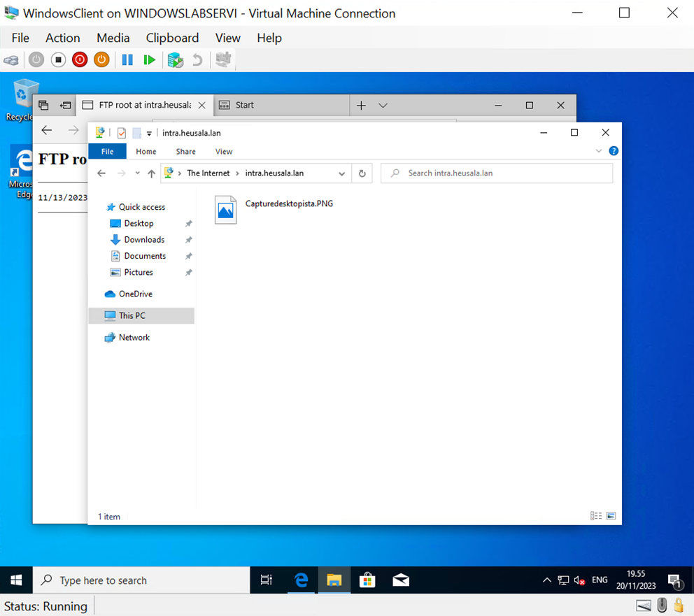Viewport: 694px width, 616px height.
Task: Click the Ctrl+Alt+Delete icon in the VM toolbar
Action: click(x=11, y=59)
